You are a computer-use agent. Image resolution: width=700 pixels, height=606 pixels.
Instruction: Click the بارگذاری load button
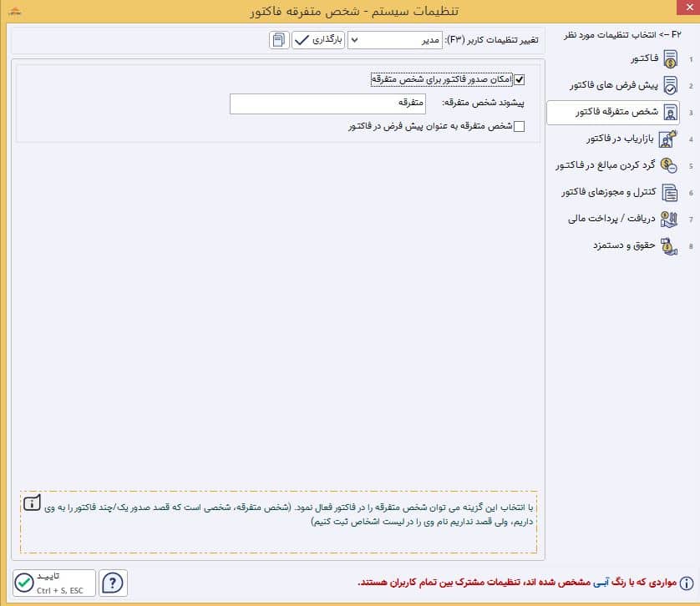[x=318, y=40]
